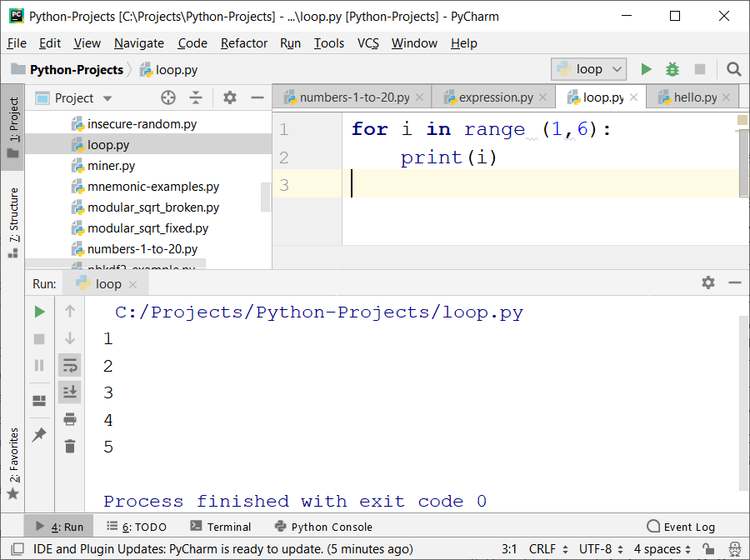This screenshot has height=560, width=750.
Task: Click the Search Everywhere magnifier icon
Action: tap(733, 69)
